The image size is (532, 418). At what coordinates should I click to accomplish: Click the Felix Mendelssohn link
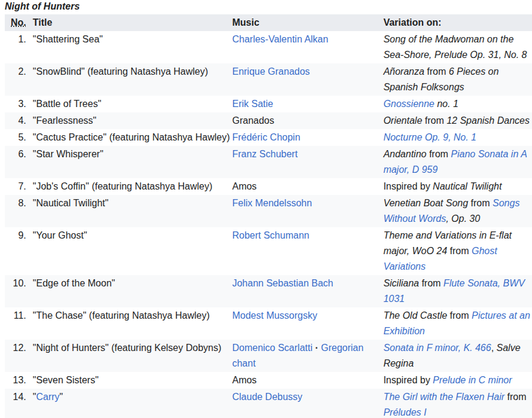pyautogui.click(x=272, y=203)
